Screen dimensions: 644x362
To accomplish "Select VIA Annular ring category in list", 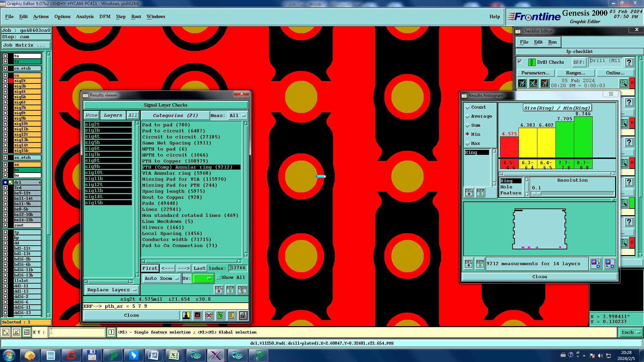I will pos(176,173).
